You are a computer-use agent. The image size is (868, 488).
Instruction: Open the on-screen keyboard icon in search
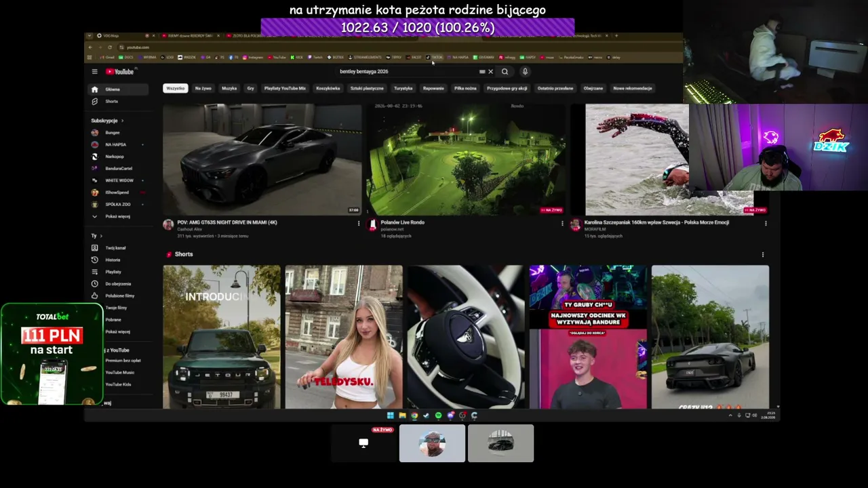[x=482, y=71]
